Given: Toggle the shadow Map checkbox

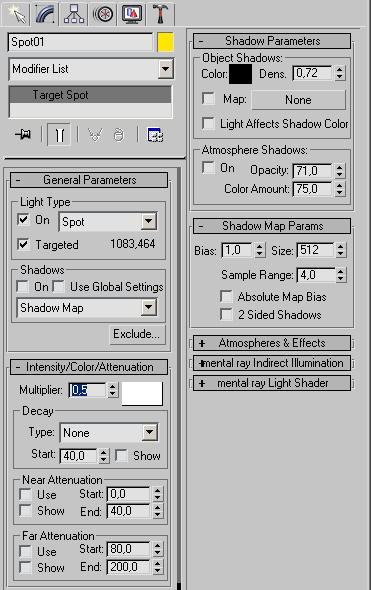Looking at the screenshot, I should click(208, 98).
